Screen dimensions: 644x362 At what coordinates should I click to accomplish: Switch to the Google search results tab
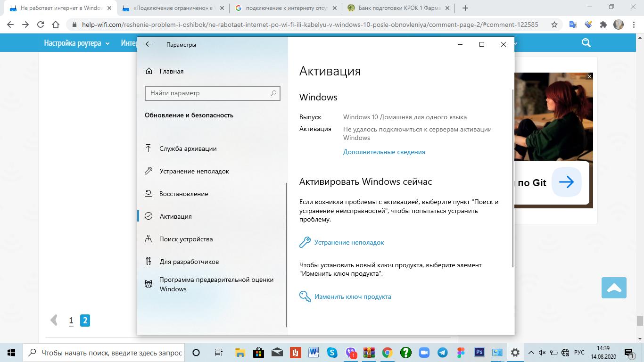click(x=286, y=8)
